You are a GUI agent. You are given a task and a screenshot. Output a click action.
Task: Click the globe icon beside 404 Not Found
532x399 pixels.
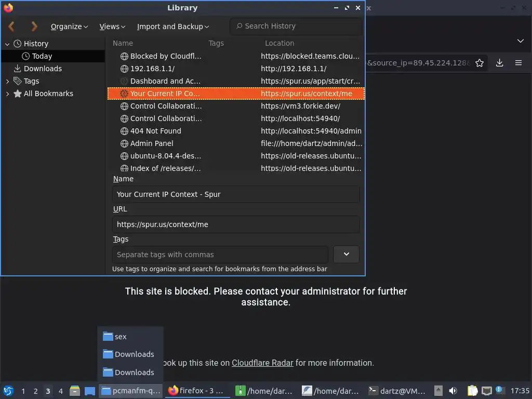(124, 131)
